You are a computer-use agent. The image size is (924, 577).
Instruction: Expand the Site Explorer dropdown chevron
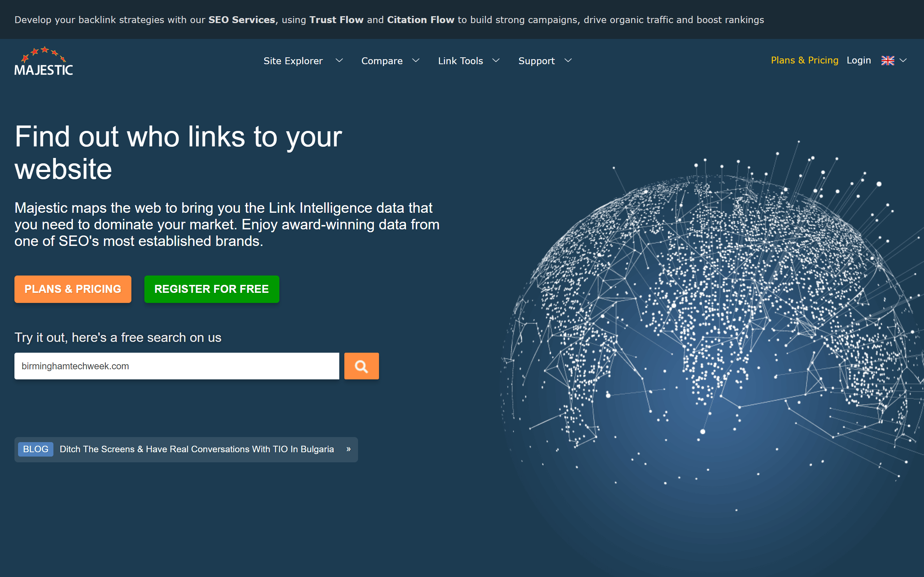339,61
